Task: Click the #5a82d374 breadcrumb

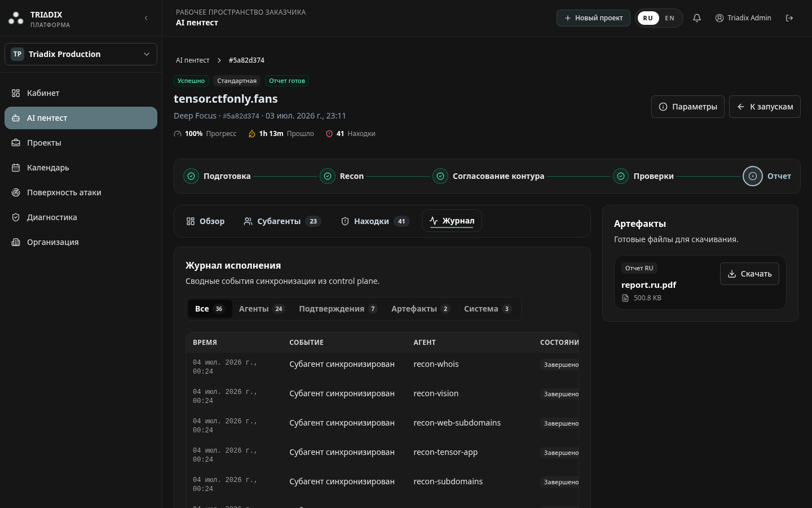Action: pos(246,60)
